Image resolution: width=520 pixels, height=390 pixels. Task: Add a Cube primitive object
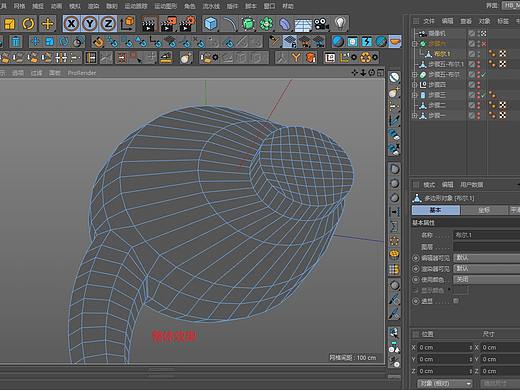(x=211, y=24)
